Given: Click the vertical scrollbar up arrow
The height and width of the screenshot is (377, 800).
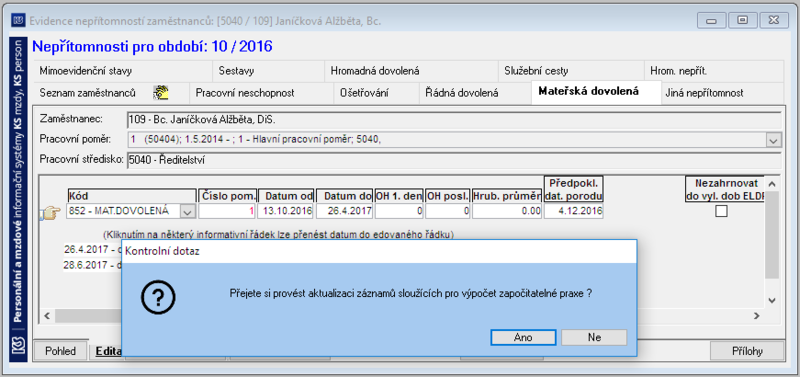Looking at the screenshot, I should tap(772, 184).
